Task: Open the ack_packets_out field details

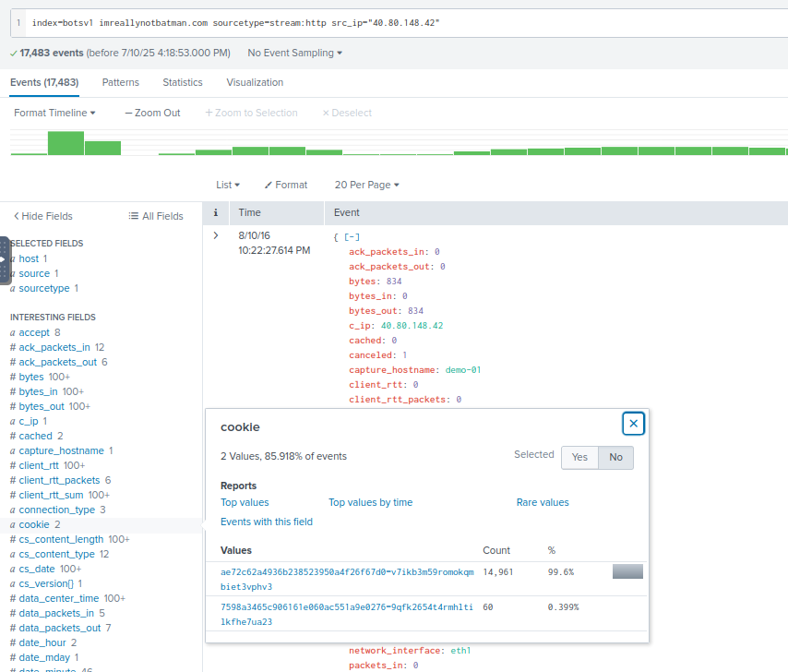Action: (58, 363)
